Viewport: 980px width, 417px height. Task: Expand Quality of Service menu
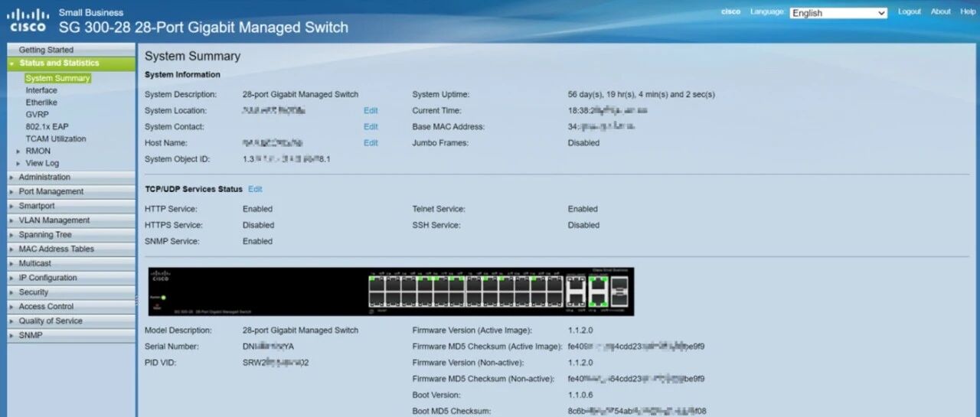tap(71, 321)
